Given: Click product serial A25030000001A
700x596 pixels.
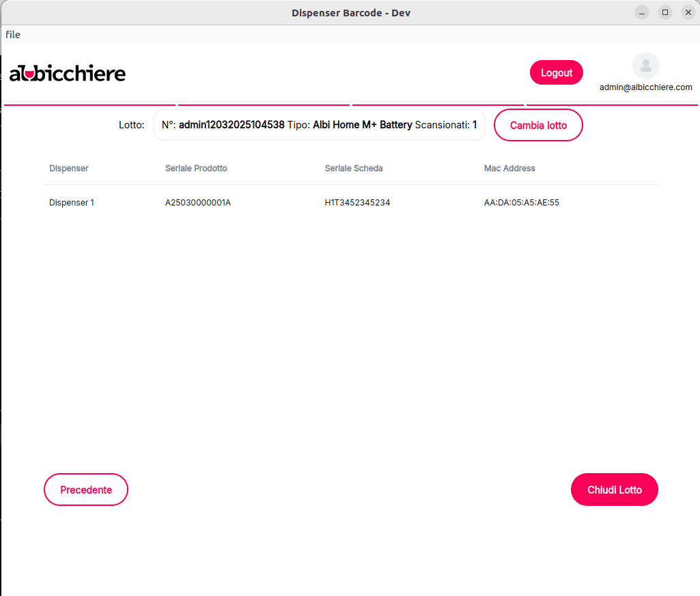Looking at the screenshot, I should click(x=198, y=203).
